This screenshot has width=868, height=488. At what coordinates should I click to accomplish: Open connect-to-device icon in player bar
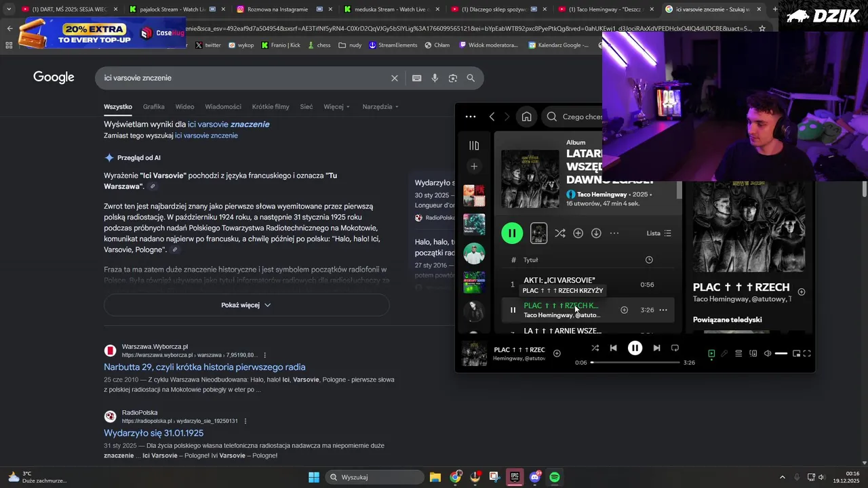753,353
